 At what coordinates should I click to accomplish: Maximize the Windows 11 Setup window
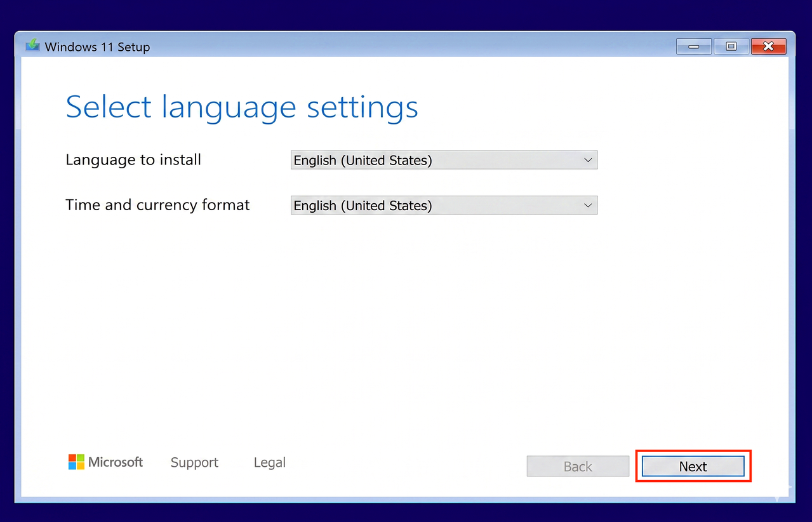pyautogui.click(x=731, y=46)
